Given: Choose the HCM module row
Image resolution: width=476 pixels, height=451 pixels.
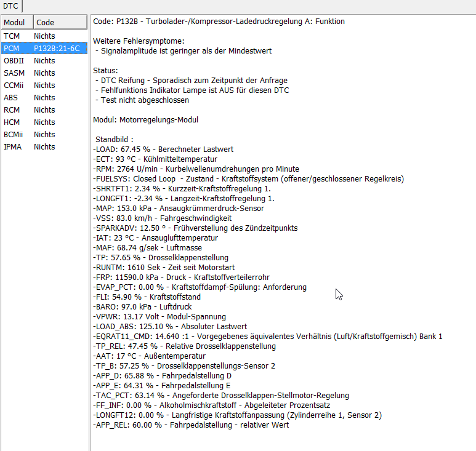Looking at the screenshot, I should (x=12, y=122).
